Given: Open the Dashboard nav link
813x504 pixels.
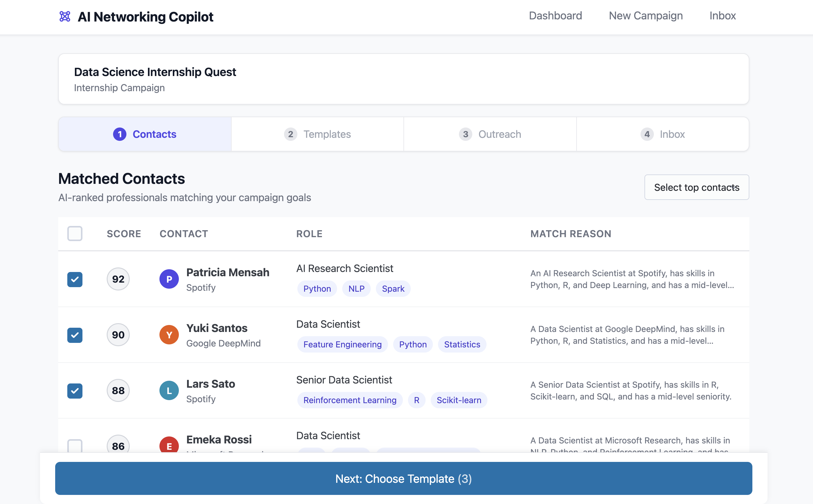Looking at the screenshot, I should (555, 16).
